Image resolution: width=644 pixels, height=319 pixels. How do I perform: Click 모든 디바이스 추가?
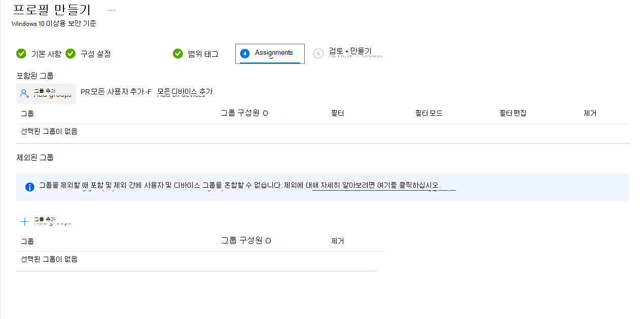pyautogui.click(x=185, y=92)
